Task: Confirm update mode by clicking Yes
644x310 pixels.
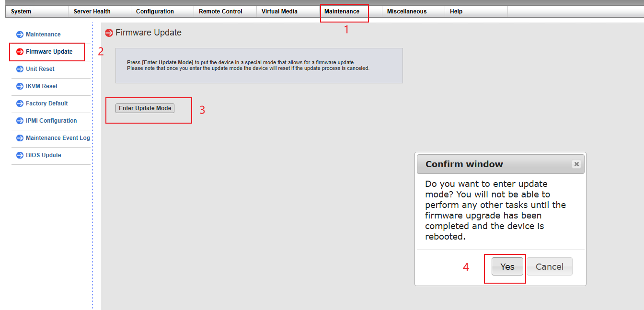Action: click(507, 267)
